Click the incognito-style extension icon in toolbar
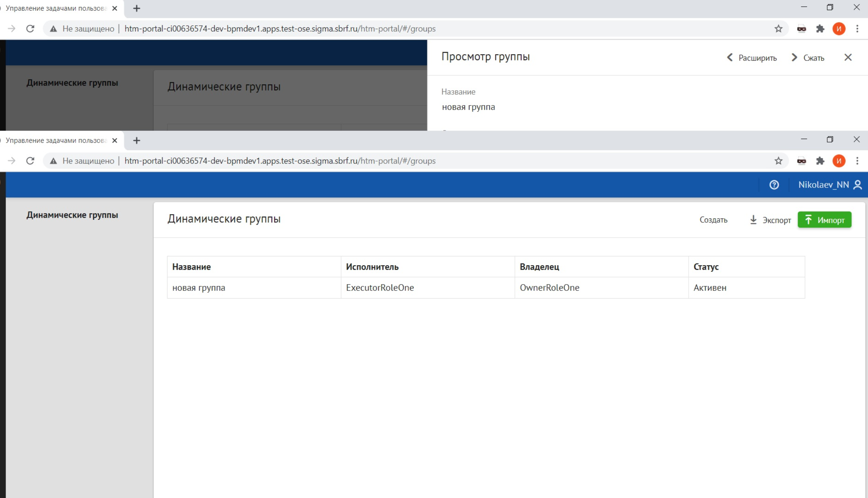The image size is (868, 498). coord(802,161)
